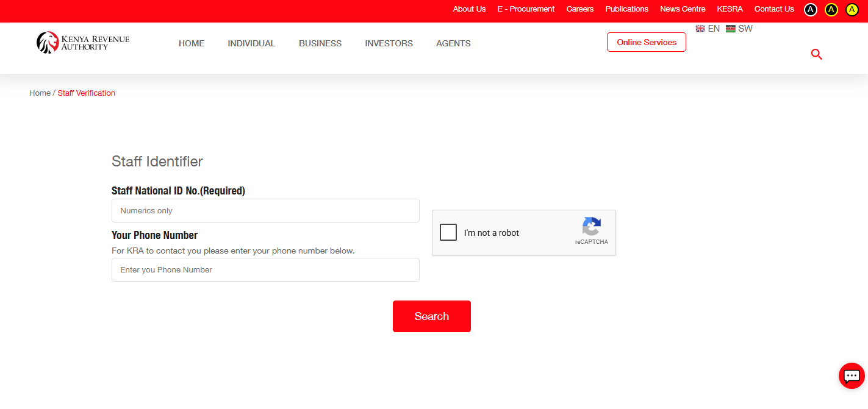Image resolution: width=868 pixels, height=409 pixels.
Task: Click the Staff Verification breadcrumb
Action: click(86, 93)
